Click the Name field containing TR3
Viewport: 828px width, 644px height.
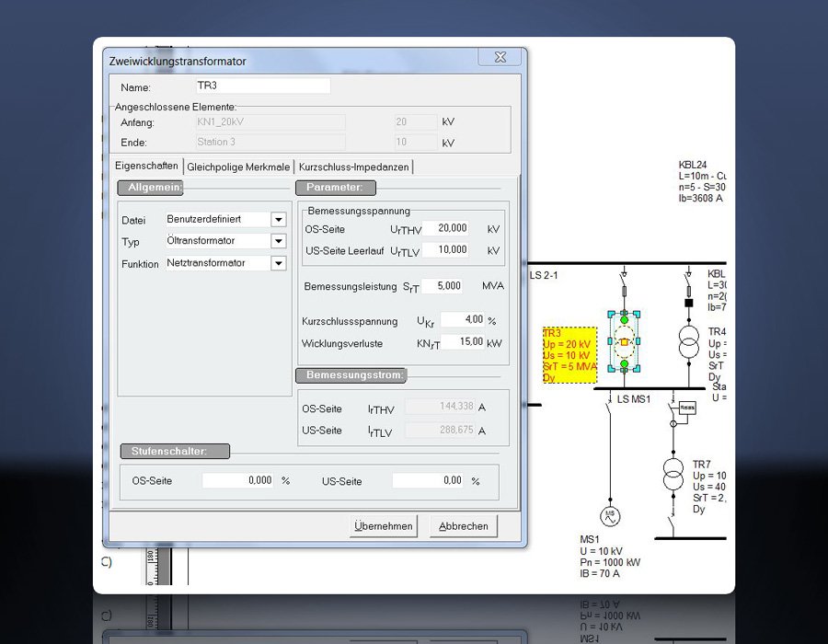point(263,86)
